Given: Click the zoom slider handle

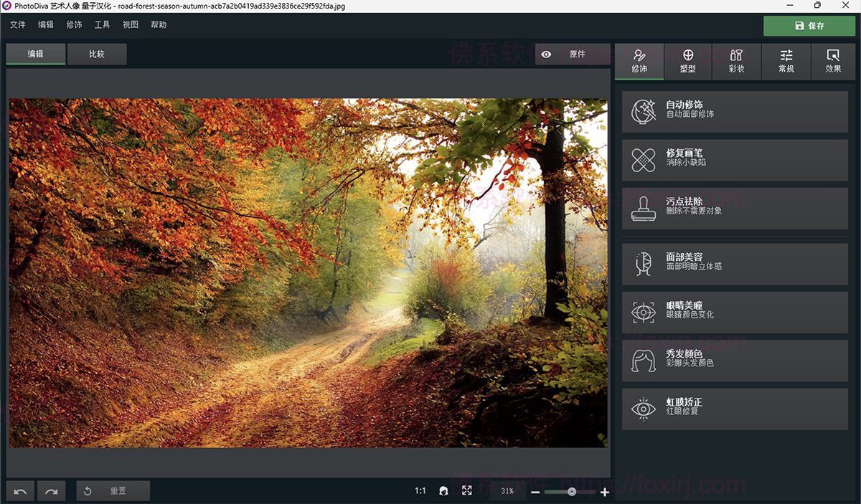Looking at the screenshot, I should 572,492.
